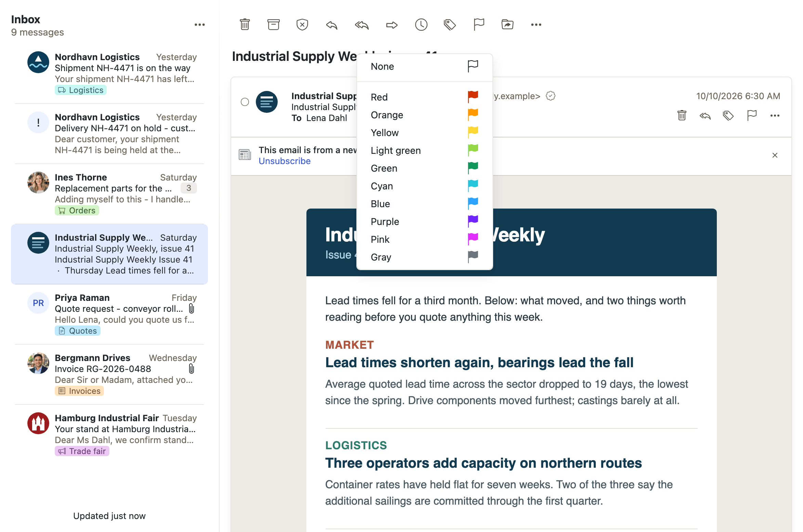Expand the 3-message thread count badge
Screen dimensions: 803x532
coord(189,188)
